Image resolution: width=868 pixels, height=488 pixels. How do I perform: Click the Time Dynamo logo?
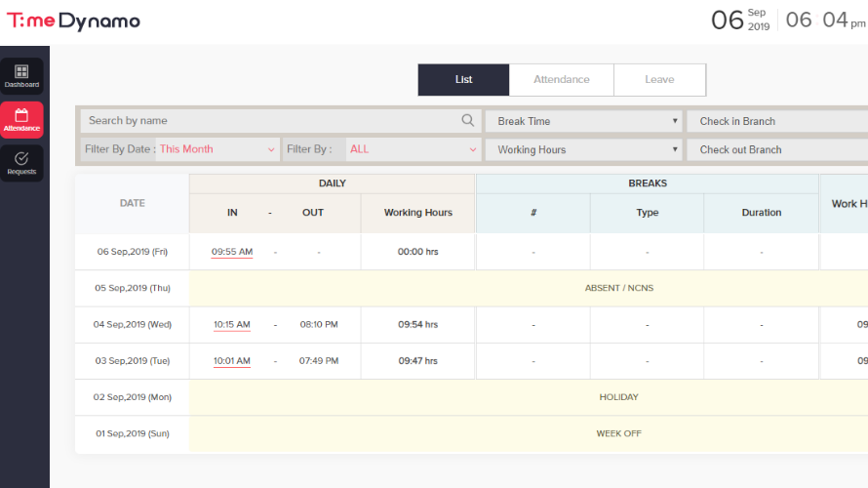[74, 20]
